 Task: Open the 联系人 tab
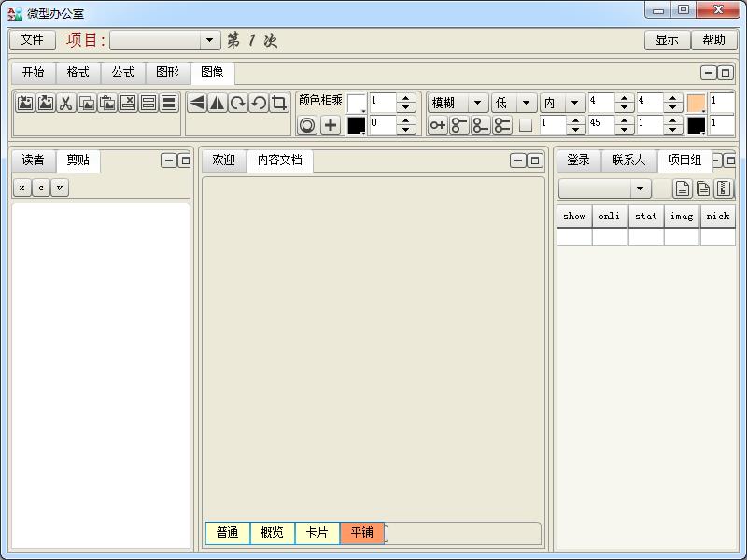coord(628,161)
